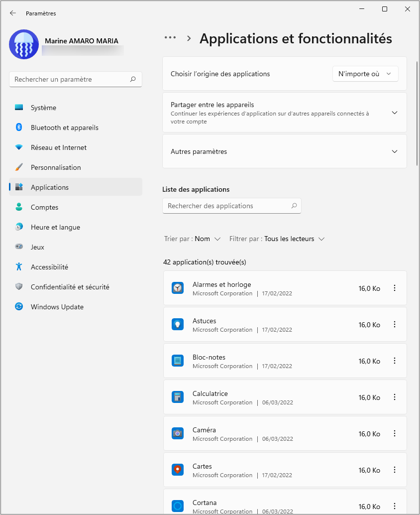Image resolution: width=420 pixels, height=515 pixels.
Task: Click the Astuces app name
Action: click(205, 321)
